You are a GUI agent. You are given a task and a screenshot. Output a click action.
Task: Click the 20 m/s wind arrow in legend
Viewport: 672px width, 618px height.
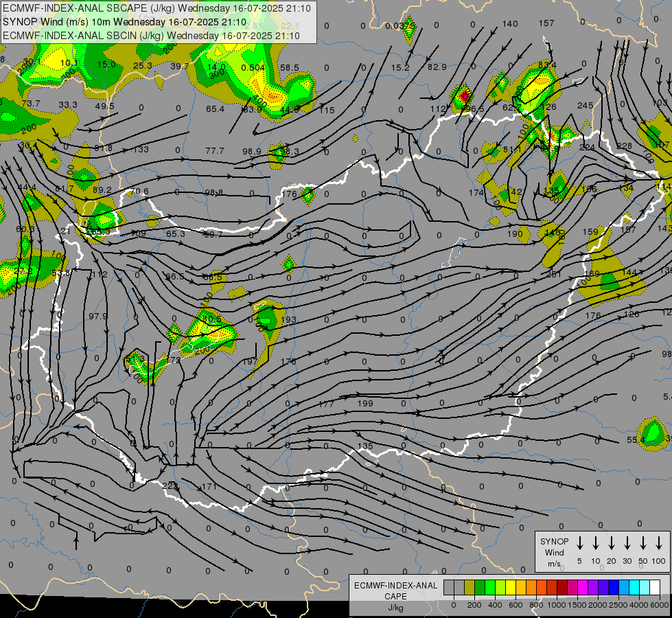611,543
